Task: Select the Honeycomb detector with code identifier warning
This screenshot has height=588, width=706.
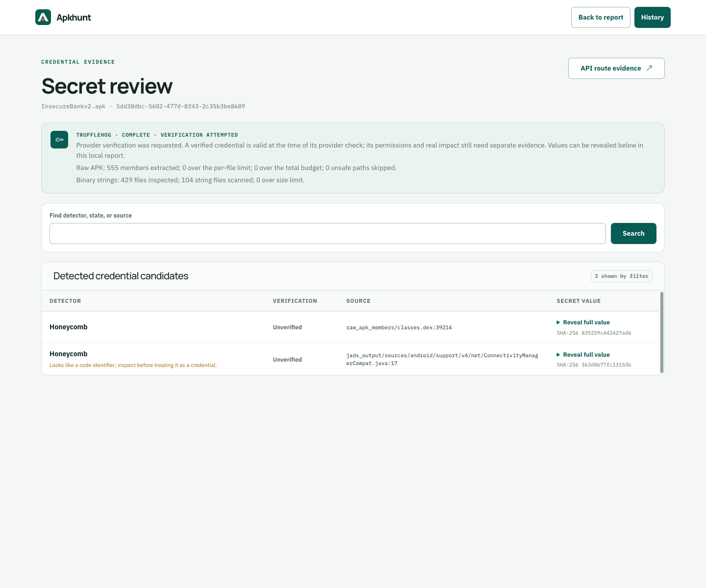Action: click(69, 354)
